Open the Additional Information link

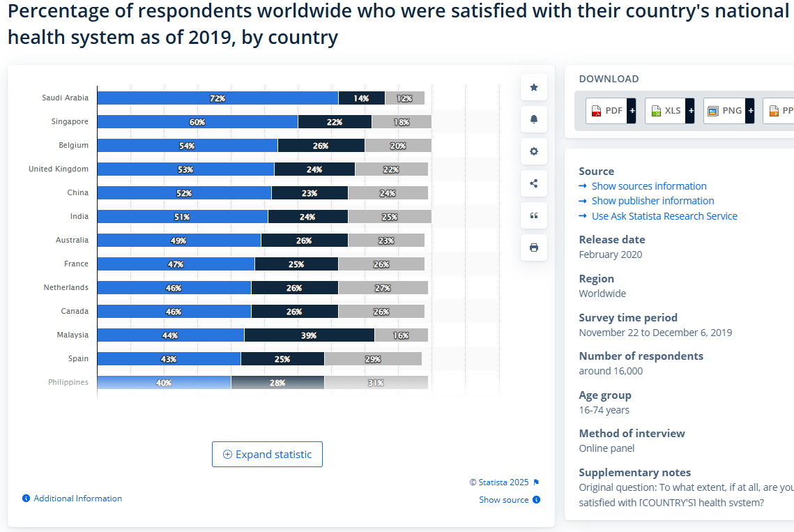(x=77, y=499)
